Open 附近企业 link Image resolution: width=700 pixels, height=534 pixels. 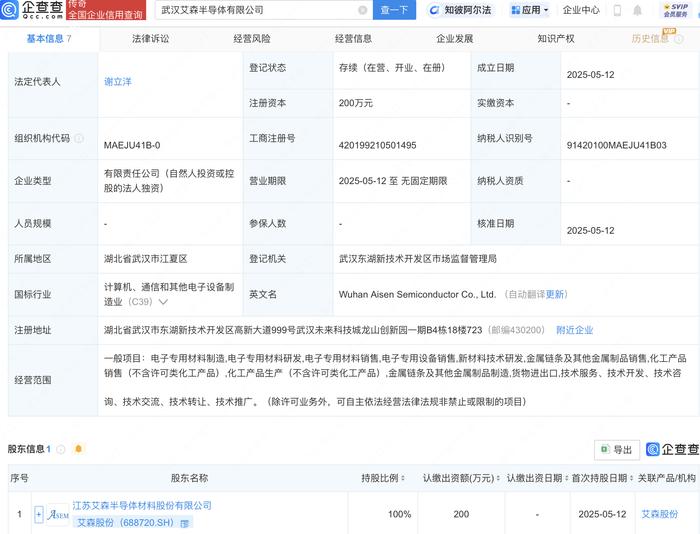[575, 330]
